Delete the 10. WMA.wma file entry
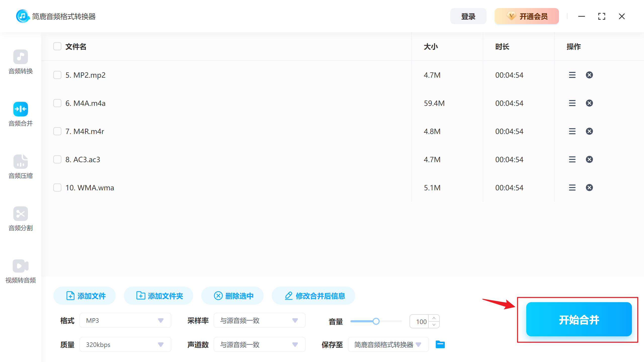 (589, 187)
